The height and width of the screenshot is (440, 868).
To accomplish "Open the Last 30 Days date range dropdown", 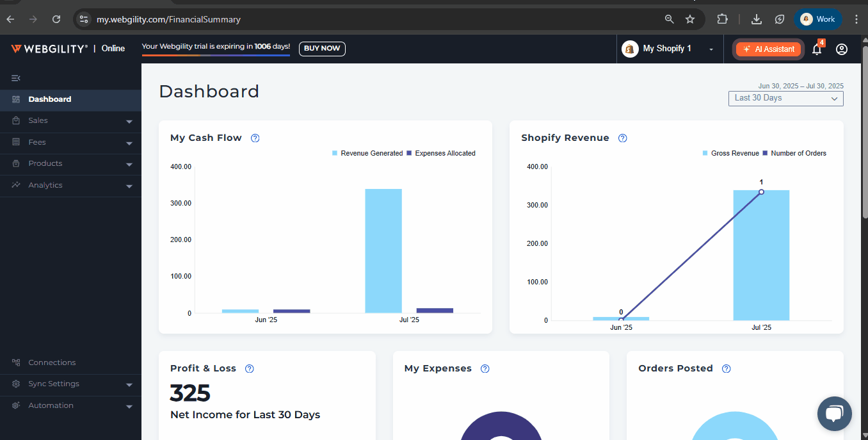I will (785, 99).
